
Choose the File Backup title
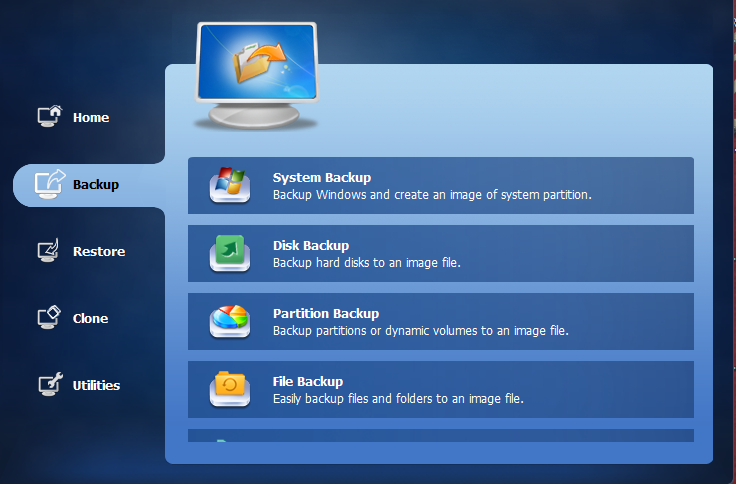308,382
